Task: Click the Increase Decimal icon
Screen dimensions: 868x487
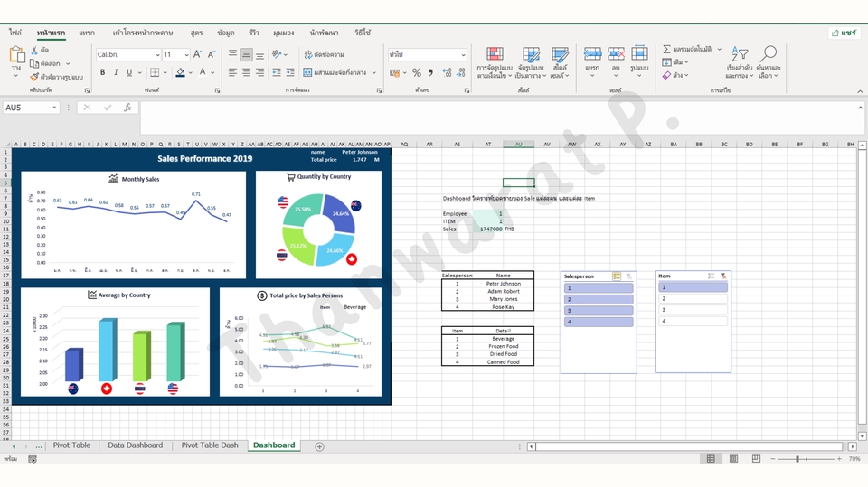Action: [x=448, y=72]
